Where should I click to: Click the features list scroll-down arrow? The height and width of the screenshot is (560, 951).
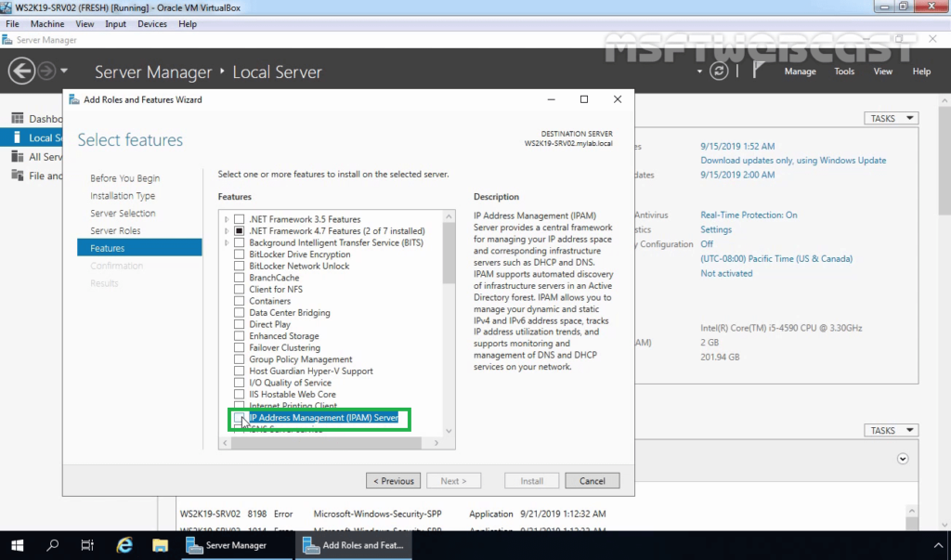(449, 431)
